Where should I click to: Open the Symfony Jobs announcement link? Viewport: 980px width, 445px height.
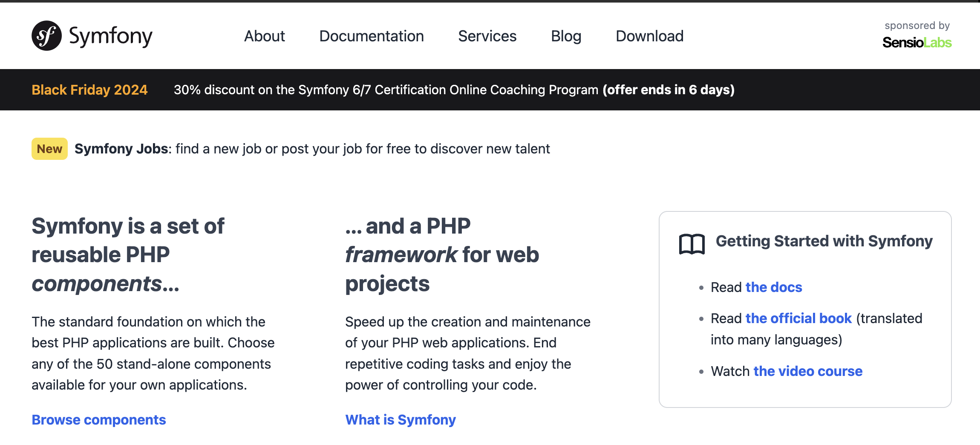[x=312, y=149]
